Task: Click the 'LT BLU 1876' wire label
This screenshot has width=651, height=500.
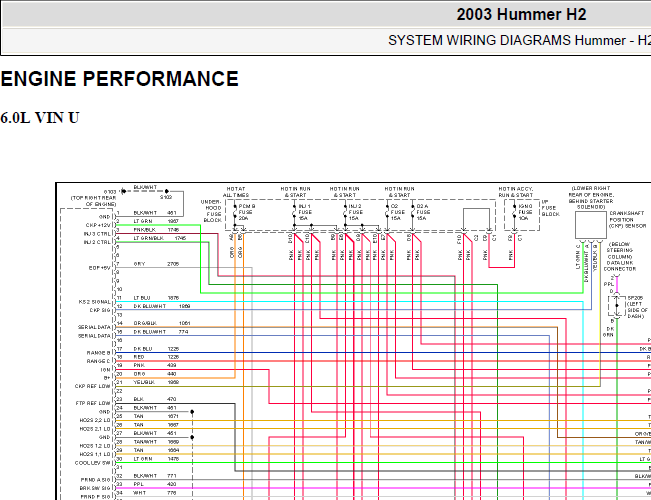Action: 156,298
